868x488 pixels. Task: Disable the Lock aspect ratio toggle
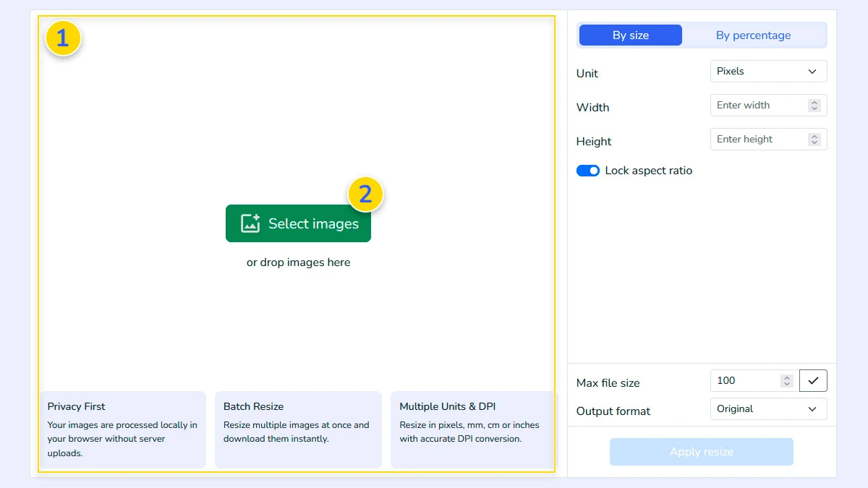click(588, 171)
